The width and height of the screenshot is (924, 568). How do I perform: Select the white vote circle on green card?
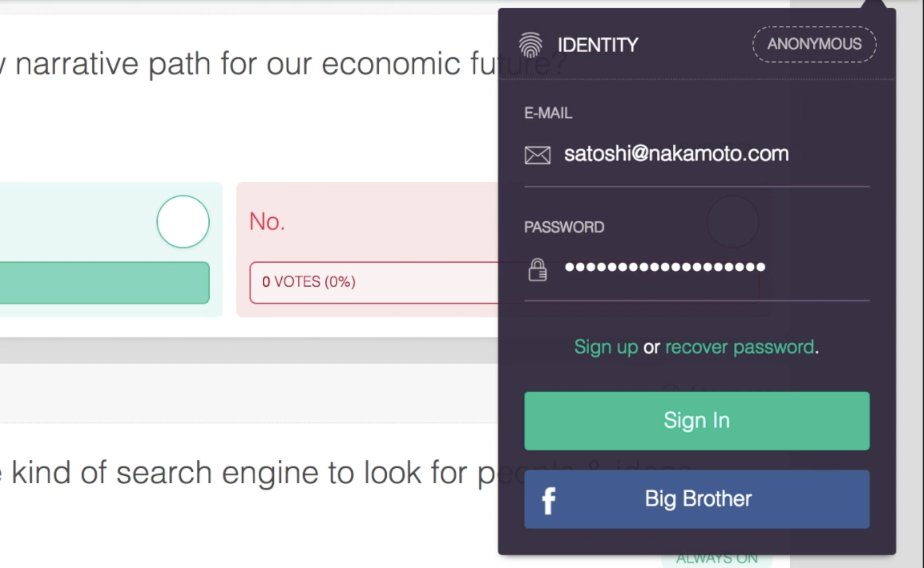point(183,221)
